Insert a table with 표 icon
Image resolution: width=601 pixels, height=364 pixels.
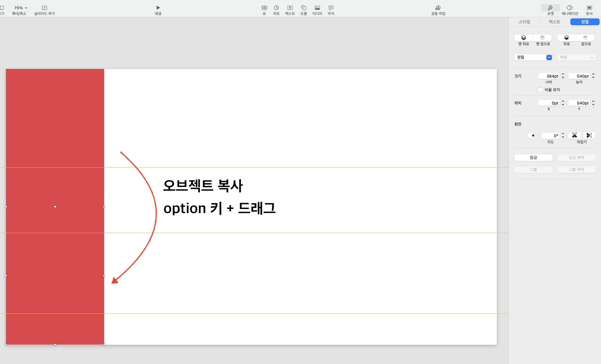(264, 8)
